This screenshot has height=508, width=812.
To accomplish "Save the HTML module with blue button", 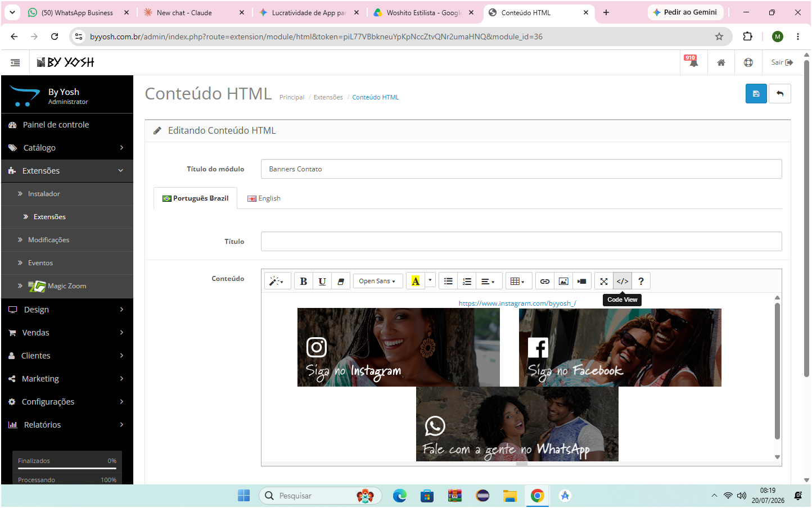I will tap(756, 94).
